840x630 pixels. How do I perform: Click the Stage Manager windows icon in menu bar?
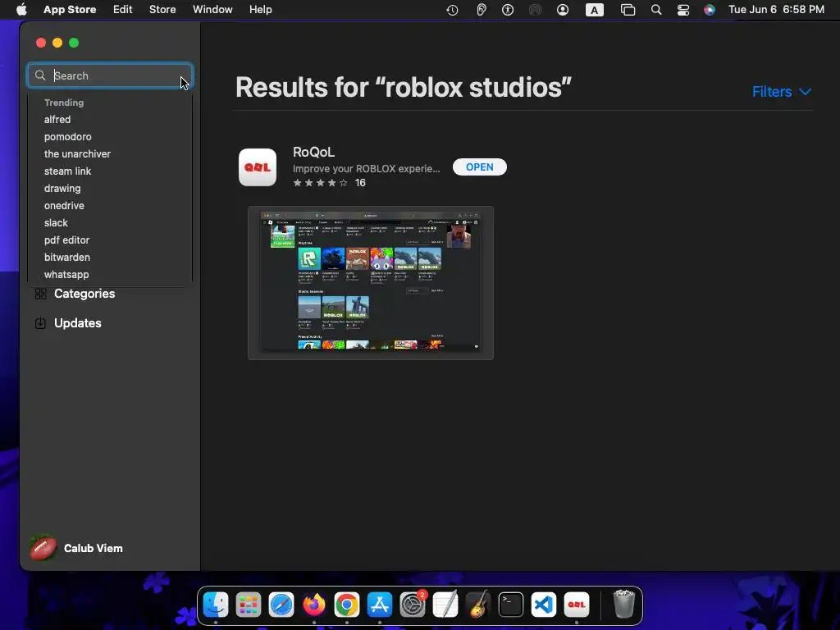(628, 10)
